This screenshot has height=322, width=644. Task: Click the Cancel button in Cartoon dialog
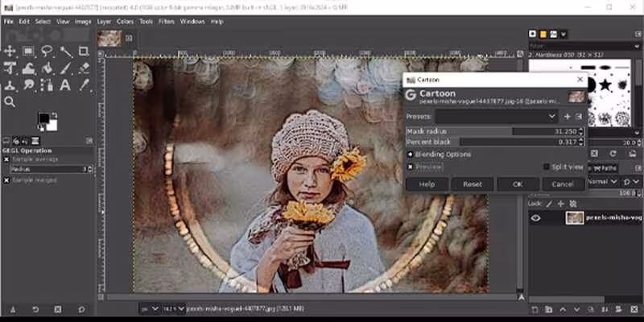point(563,184)
